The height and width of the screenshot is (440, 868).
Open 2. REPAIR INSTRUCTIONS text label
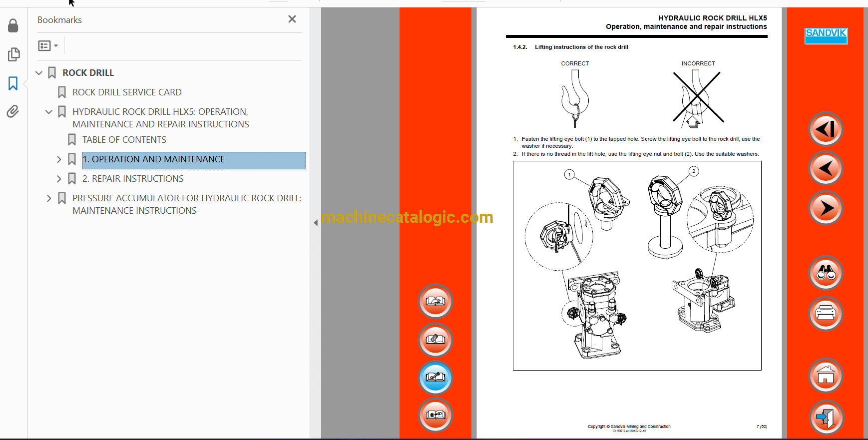(x=133, y=179)
